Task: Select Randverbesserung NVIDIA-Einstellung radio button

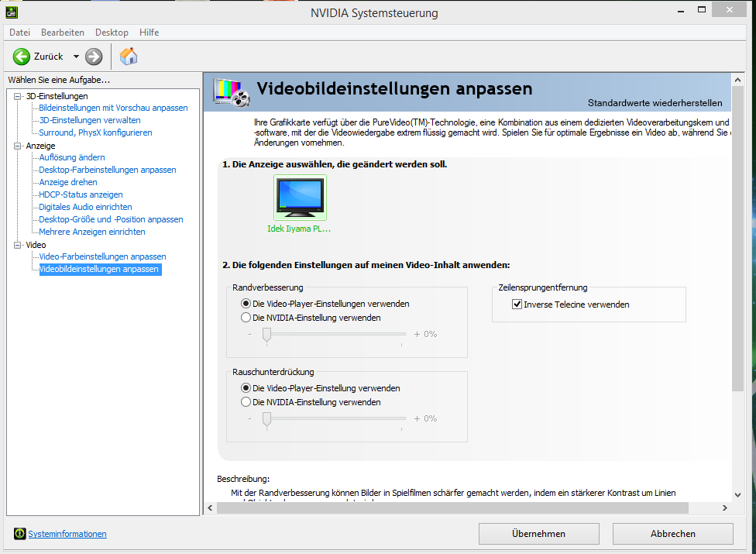Action: click(x=246, y=318)
